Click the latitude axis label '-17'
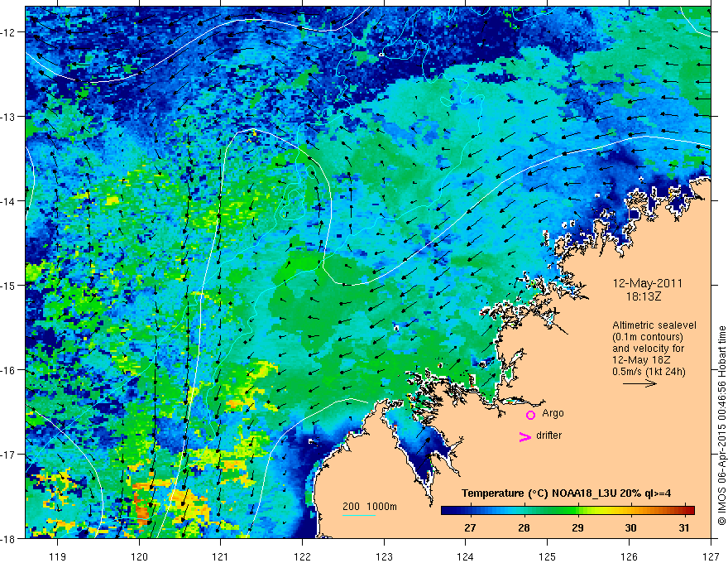The height and width of the screenshot is (563, 728). pyautogui.click(x=8, y=454)
